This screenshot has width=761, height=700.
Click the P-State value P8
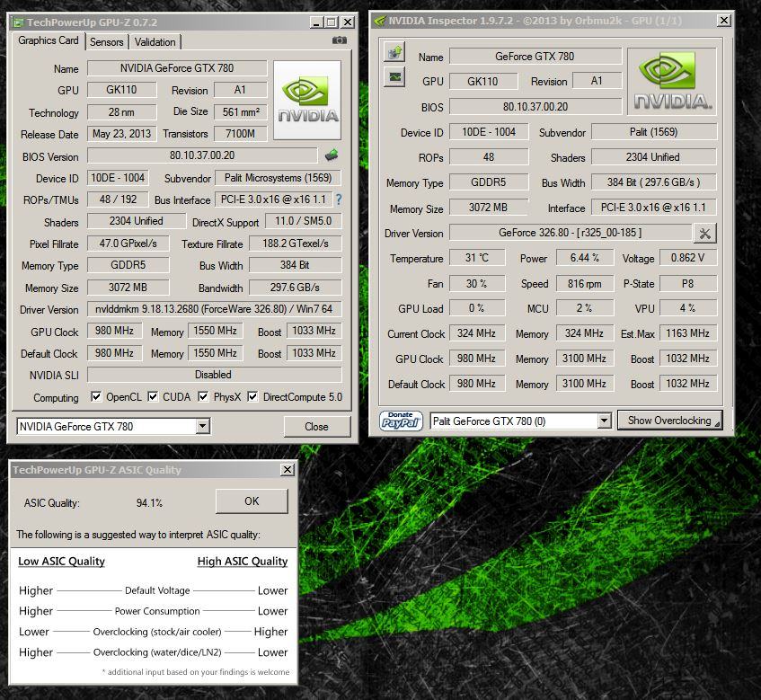[x=687, y=283]
